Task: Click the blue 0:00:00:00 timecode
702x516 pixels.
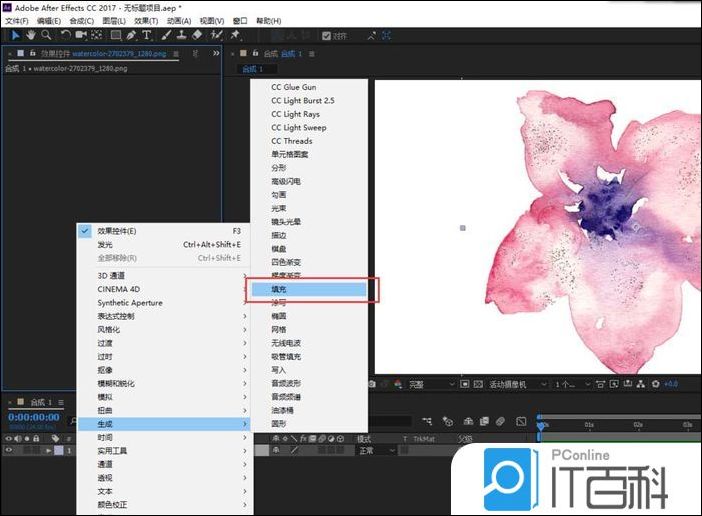Action: coord(32,417)
